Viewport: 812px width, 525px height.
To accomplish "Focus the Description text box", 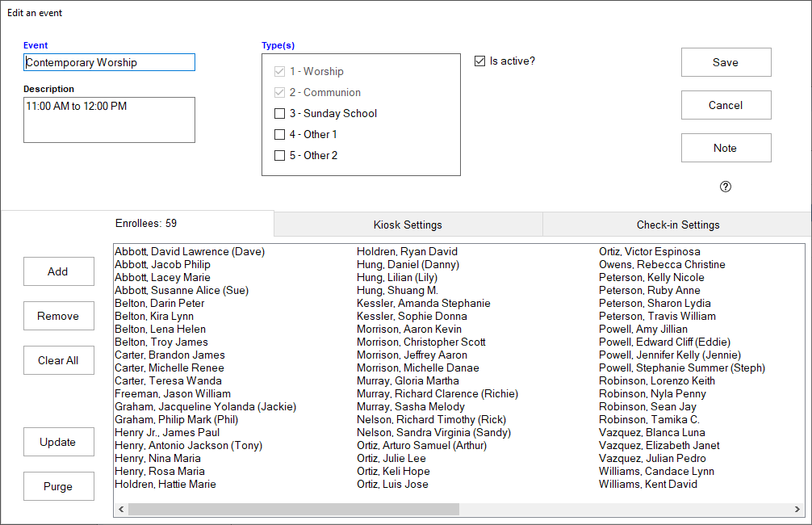I will (109, 120).
